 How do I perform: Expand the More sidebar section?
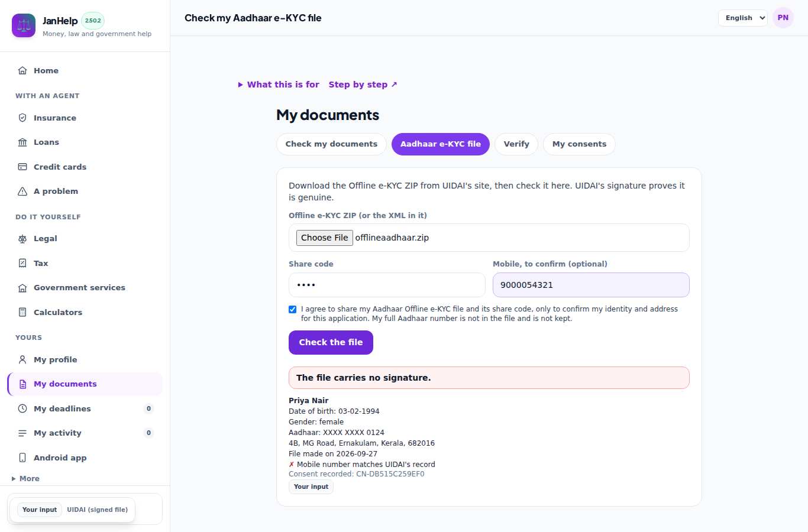pos(25,479)
